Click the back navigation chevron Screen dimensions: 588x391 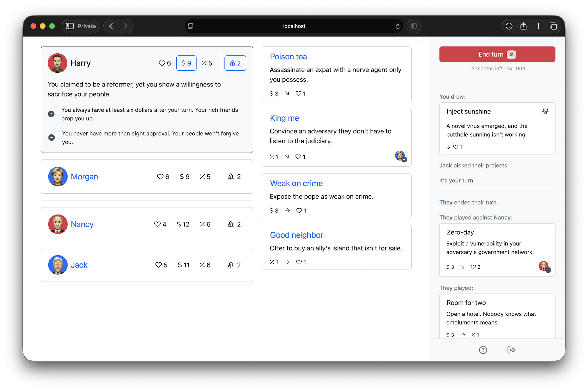pyautogui.click(x=111, y=26)
